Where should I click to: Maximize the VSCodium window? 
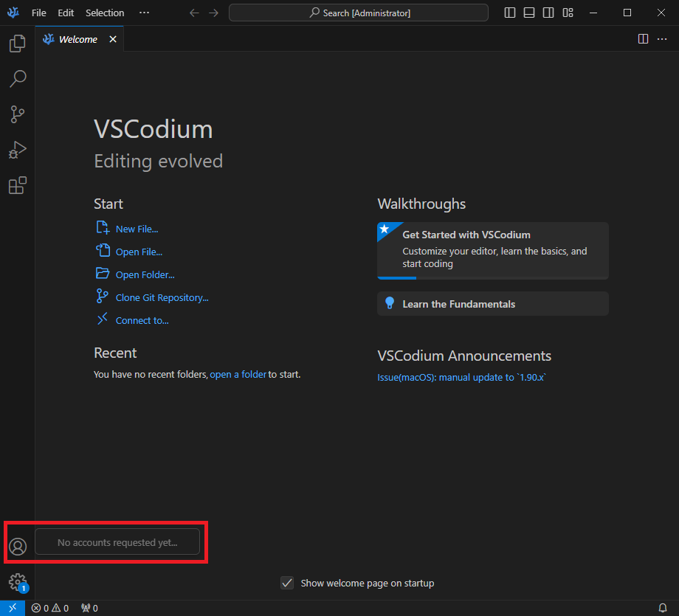pos(627,13)
